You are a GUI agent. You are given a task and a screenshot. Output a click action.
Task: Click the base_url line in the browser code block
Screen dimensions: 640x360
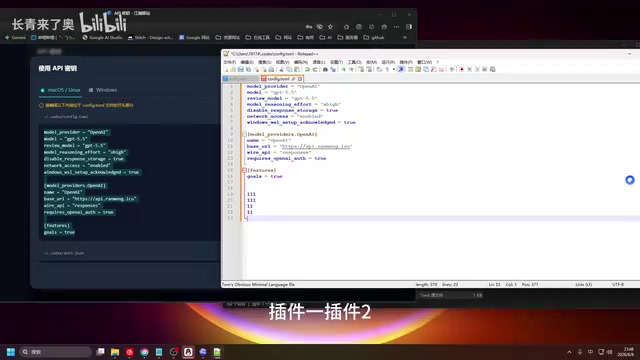point(91,199)
